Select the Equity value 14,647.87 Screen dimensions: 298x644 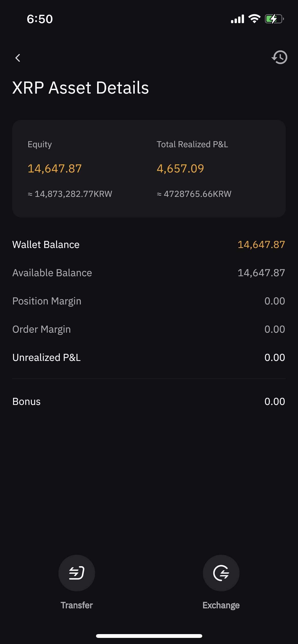[x=55, y=168]
